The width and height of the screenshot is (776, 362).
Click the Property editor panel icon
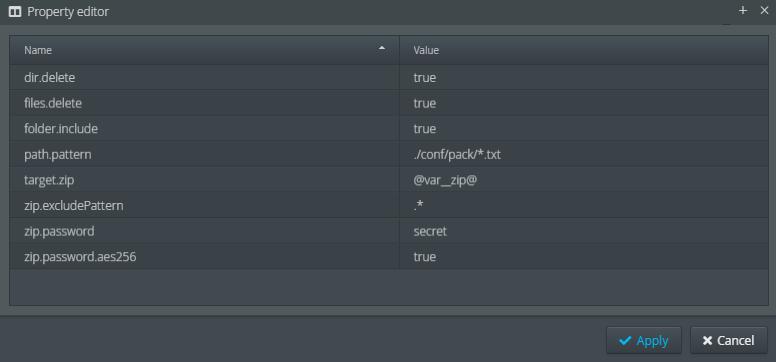(x=15, y=12)
